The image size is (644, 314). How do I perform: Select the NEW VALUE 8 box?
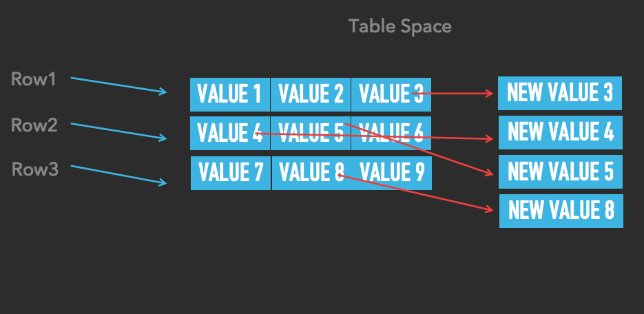click(561, 211)
